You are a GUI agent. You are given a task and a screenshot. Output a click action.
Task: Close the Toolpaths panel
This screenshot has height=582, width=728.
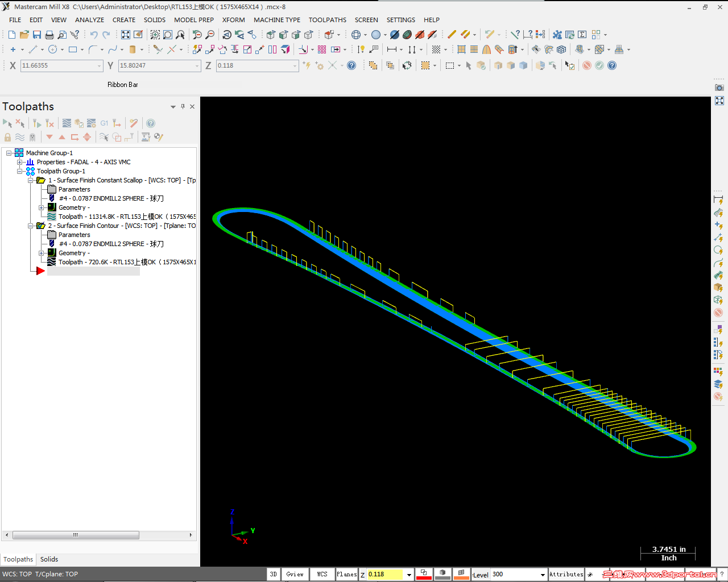point(192,106)
